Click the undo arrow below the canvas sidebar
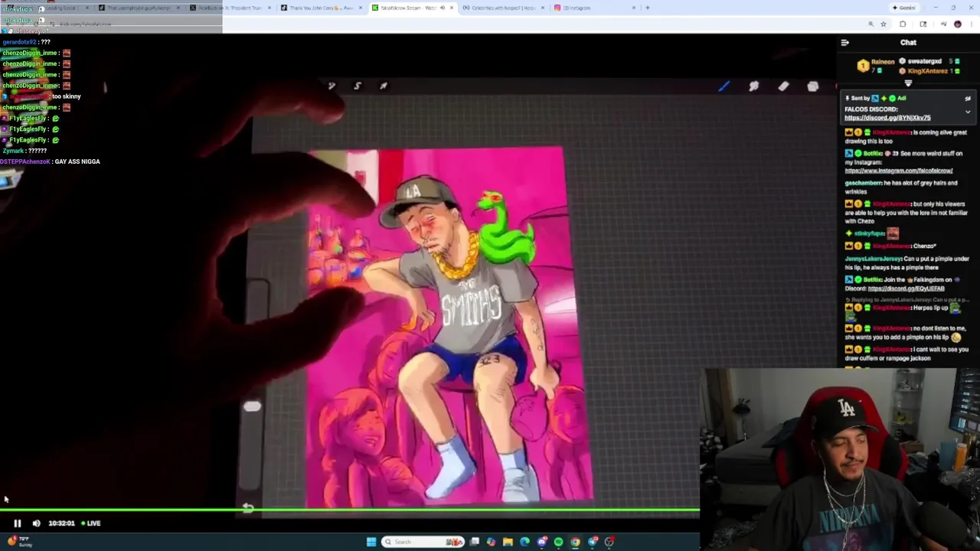This screenshot has height=551, width=980. [x=248, y=507]
